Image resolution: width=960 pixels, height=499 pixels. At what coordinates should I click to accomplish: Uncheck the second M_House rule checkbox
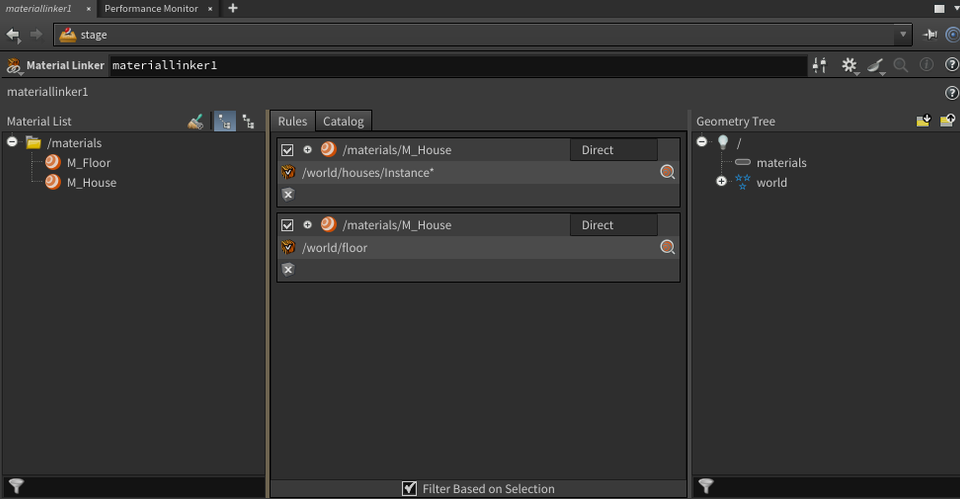tap(288, 225)
